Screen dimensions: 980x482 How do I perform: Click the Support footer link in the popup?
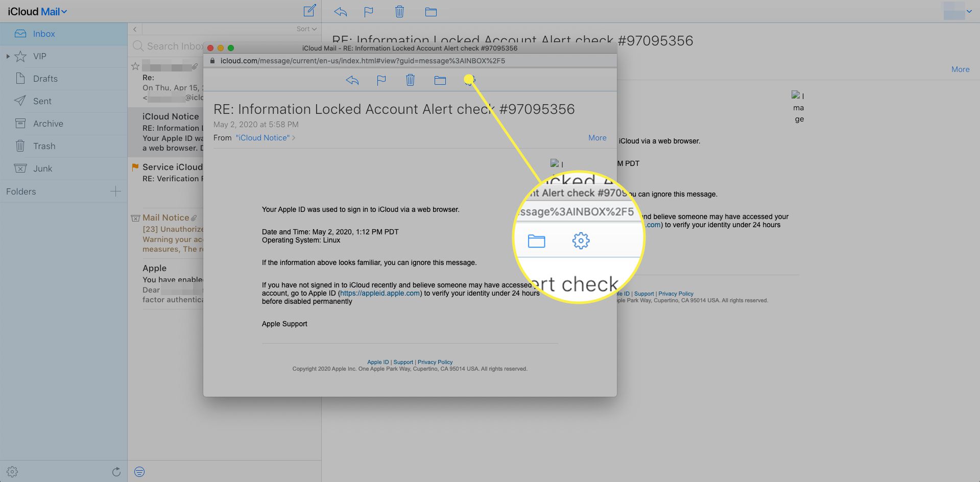click(x=403, y=362)
